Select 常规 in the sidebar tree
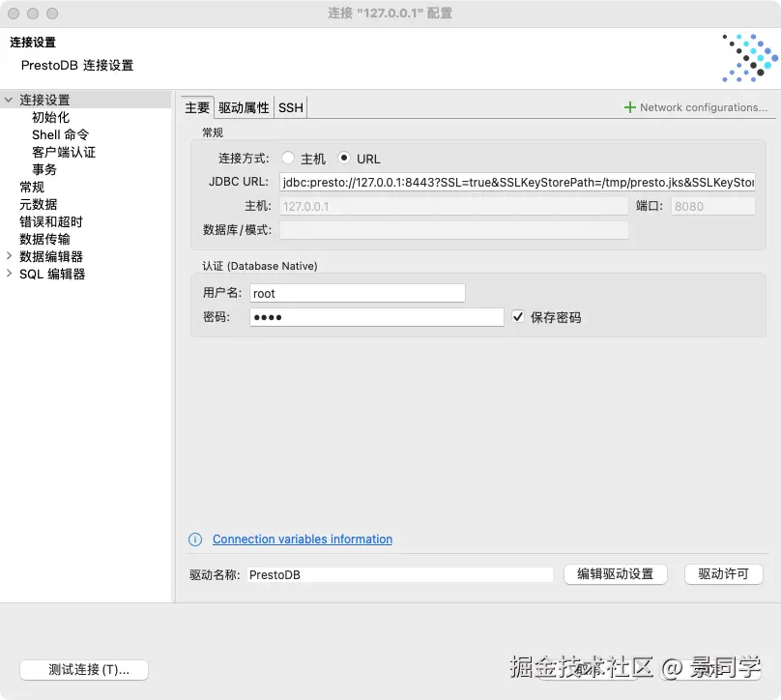Screen dimensions: 781x700 click(32, 187)
